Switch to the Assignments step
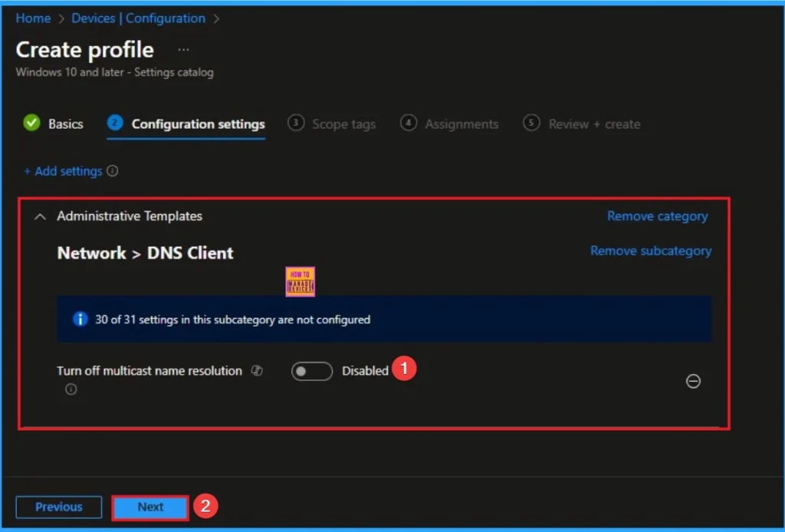 450,123
